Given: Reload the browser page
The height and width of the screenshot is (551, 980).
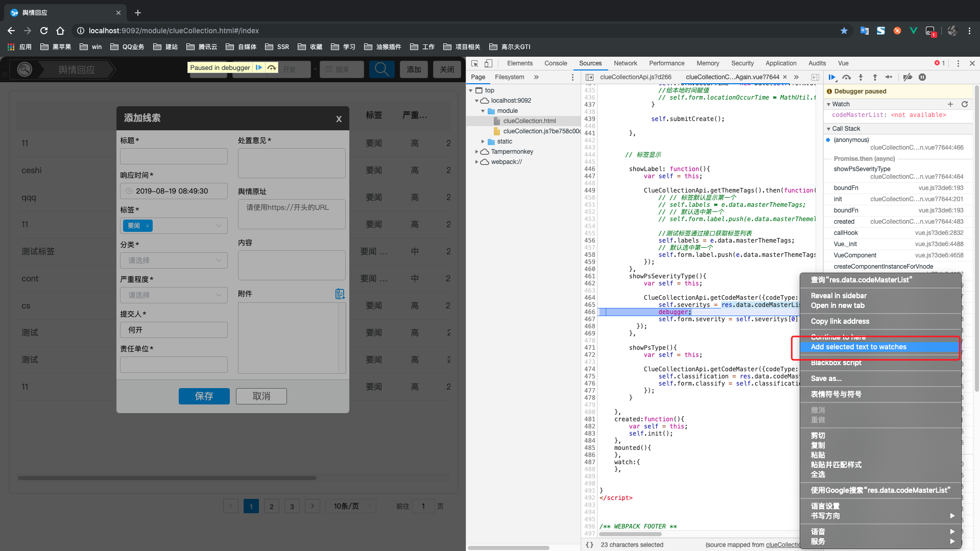Looking at the screenshot, I should tap(44, 31).
